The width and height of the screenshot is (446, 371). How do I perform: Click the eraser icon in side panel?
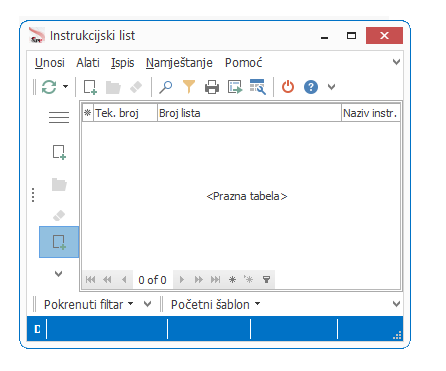click(59, 215)
